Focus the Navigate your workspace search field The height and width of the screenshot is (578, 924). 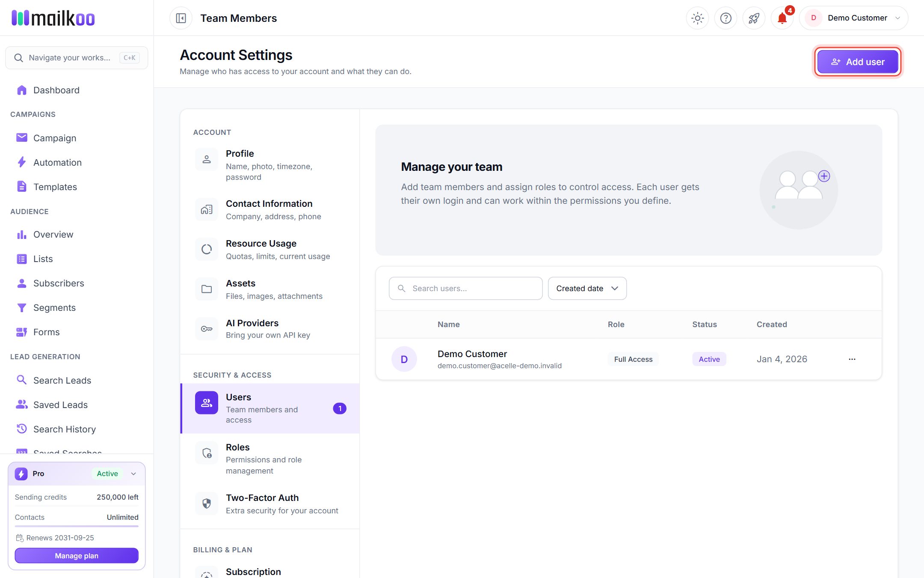tap(77, 57)
